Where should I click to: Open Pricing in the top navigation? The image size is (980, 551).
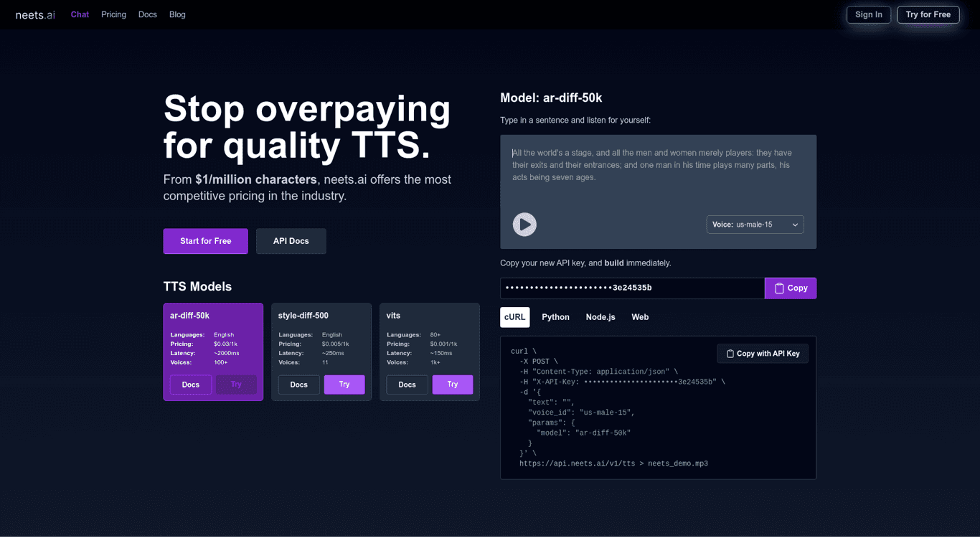coord(113,14)
